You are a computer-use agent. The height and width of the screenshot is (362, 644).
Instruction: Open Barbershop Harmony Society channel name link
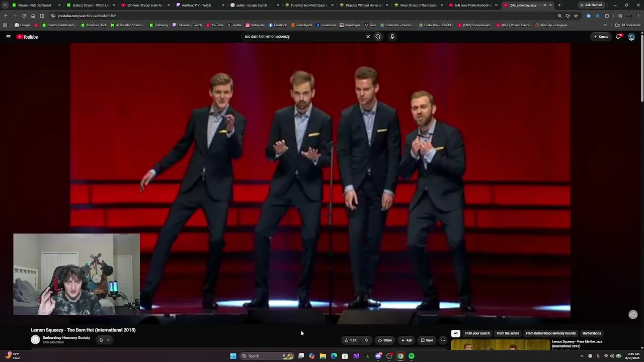(66, 338)
